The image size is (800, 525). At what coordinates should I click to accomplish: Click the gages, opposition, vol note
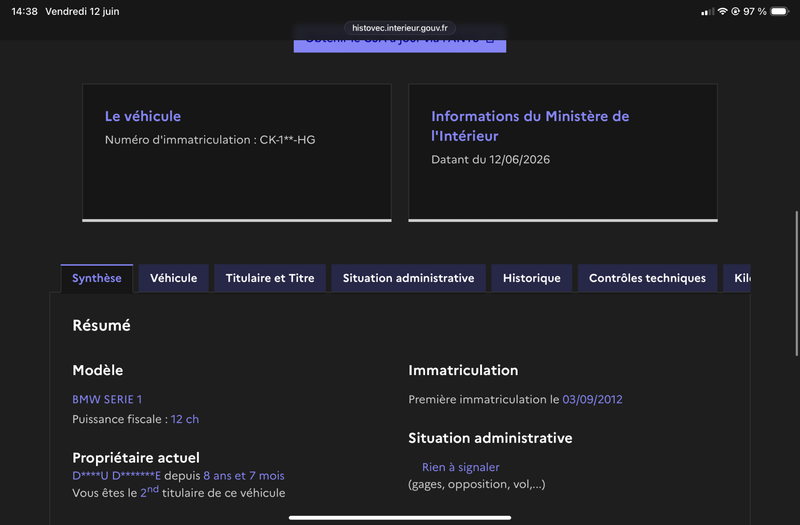coord(477,484)
